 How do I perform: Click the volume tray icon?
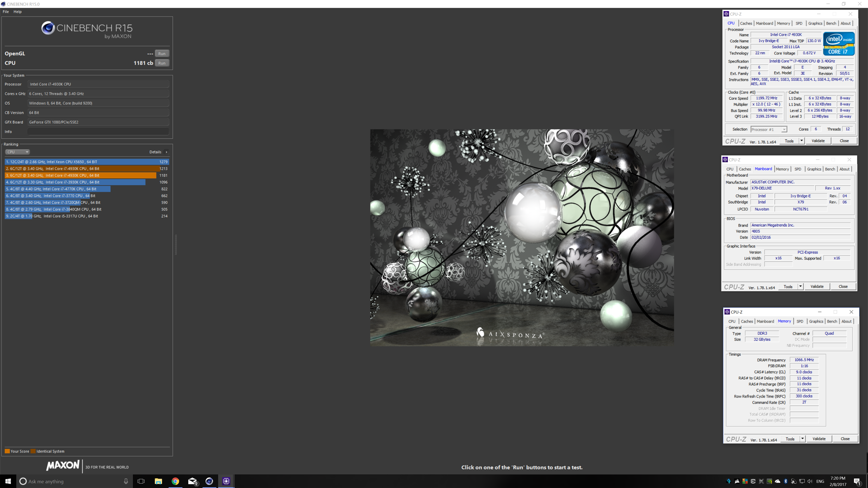click(x=810, y=482)
